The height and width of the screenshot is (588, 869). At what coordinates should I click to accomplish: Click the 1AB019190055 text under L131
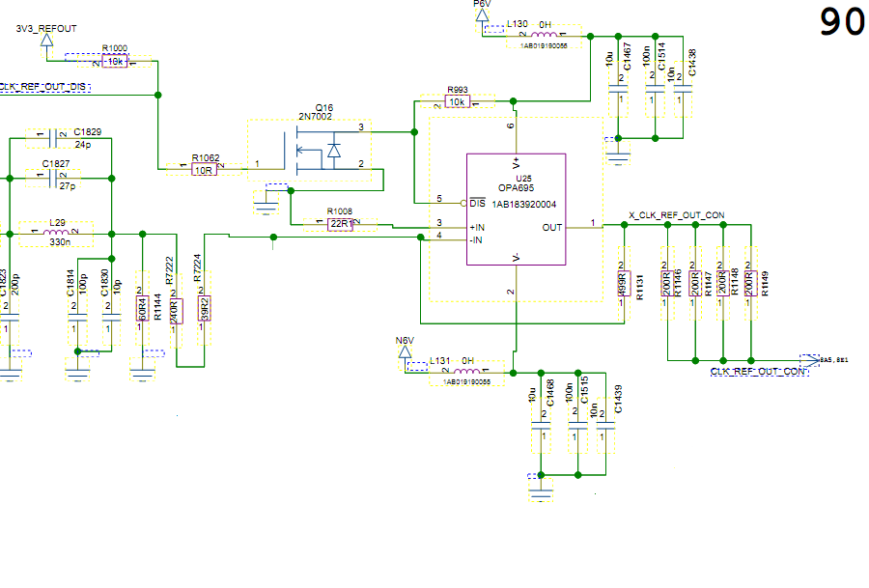(x=466, y=381)
